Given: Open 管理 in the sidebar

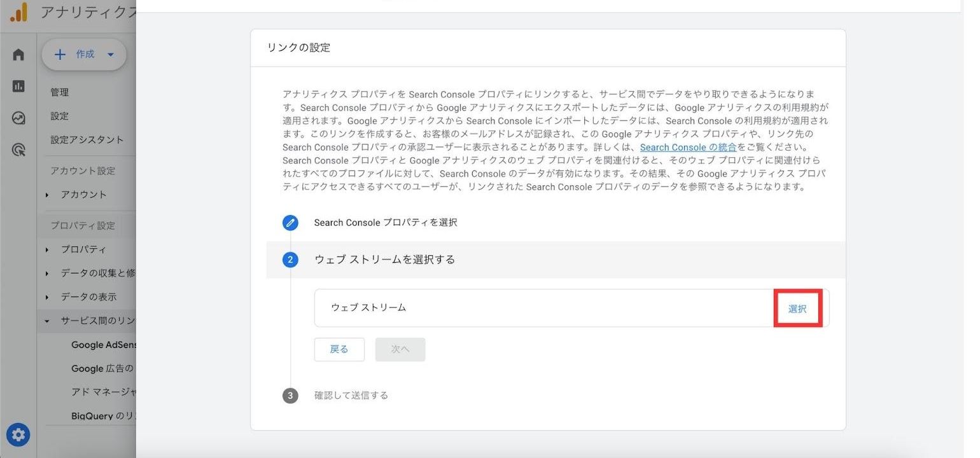Looking at the screenshot, I should point(60,92).
